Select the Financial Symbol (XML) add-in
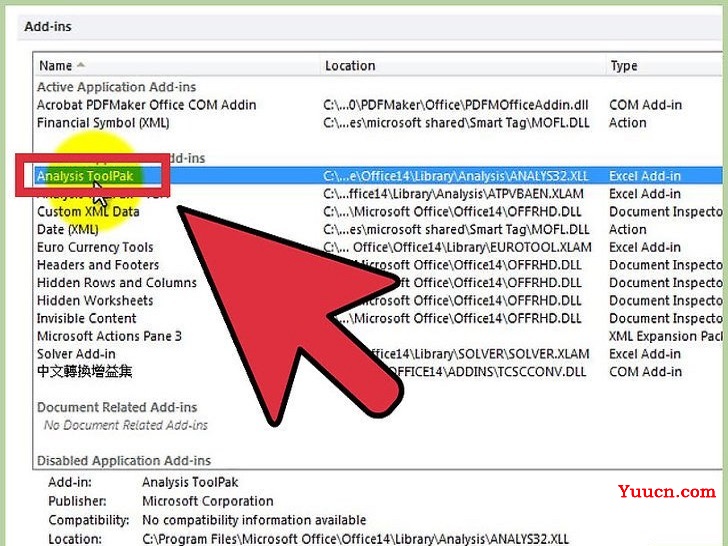This screenshot has height=546, width=728. [103, 123]
